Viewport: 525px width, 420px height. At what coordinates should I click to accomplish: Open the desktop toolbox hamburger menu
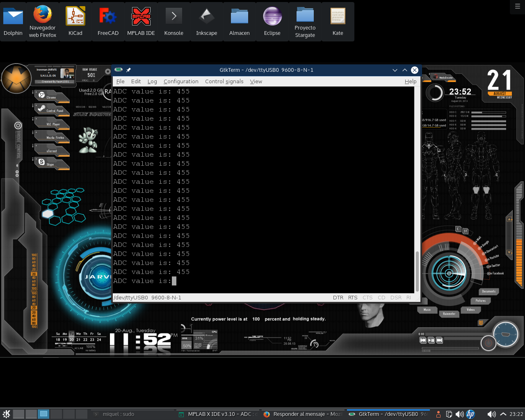[x=517, y=6]
